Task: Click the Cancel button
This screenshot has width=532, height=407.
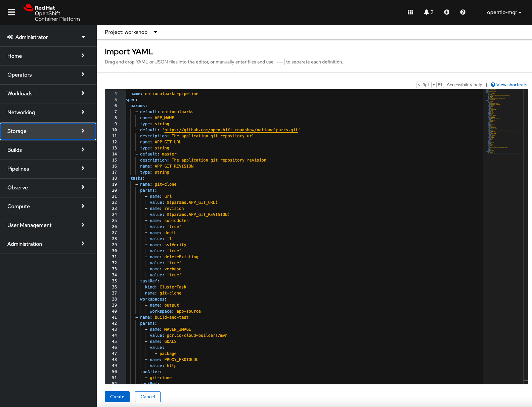Action: 148,397
